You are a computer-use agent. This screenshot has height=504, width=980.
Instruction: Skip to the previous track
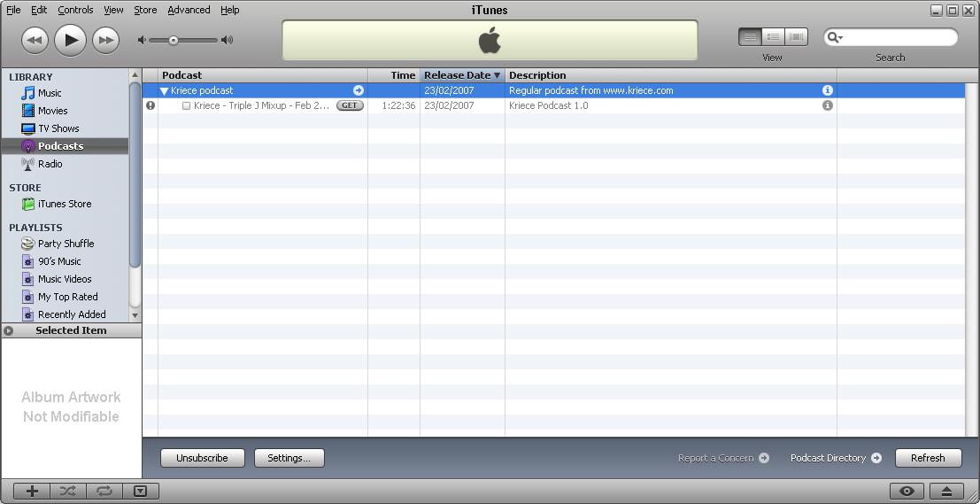[35, 40]
